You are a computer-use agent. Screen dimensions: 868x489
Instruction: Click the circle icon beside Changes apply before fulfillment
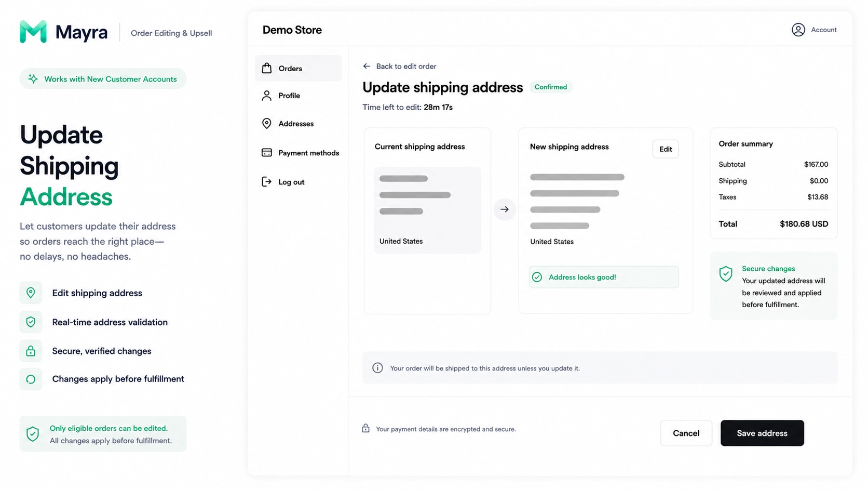point(31,379)
